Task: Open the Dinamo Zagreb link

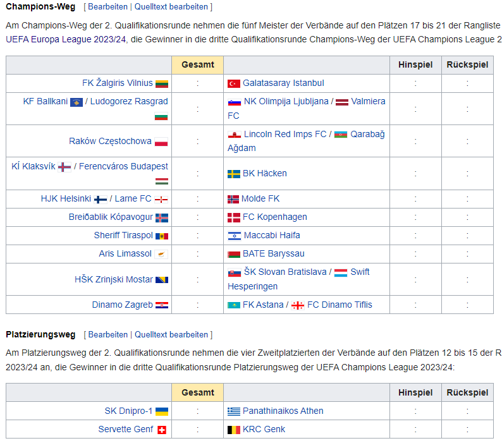Action: tap(122, 305)
